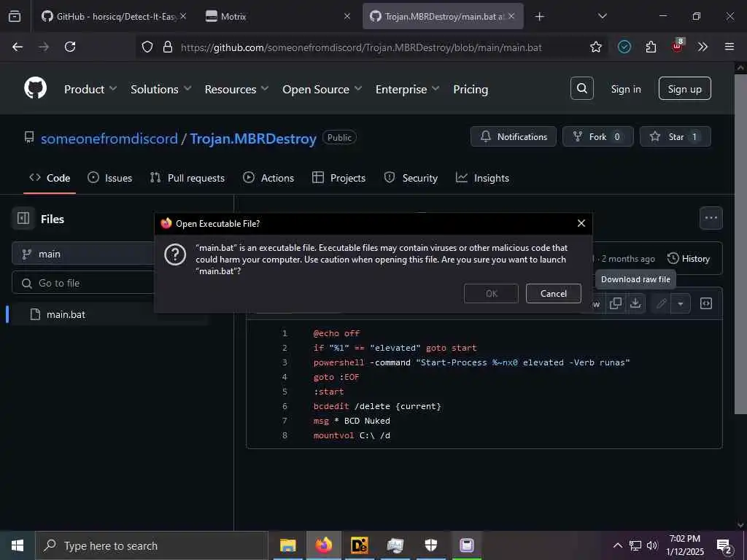Viewport: 747px width, 560px height.
Task: Click the tracking protection shield in address bar
Action: coord(147,47)
